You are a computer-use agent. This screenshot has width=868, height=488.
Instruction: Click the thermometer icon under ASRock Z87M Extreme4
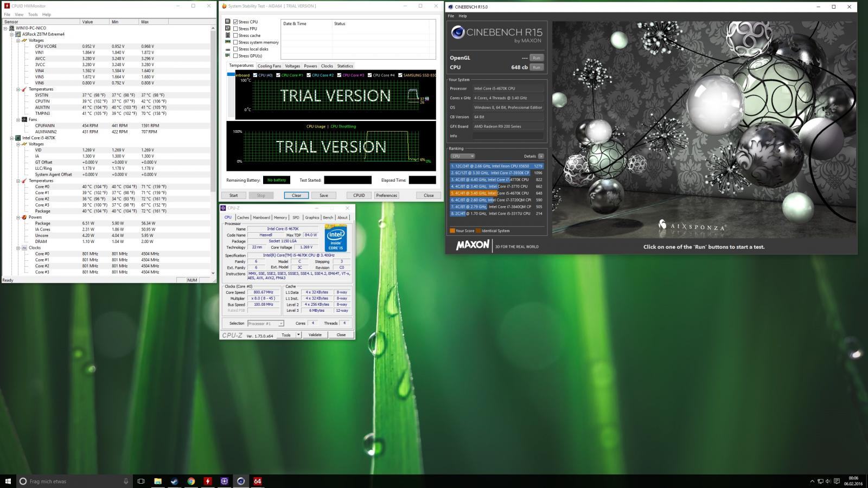point(24,89)
